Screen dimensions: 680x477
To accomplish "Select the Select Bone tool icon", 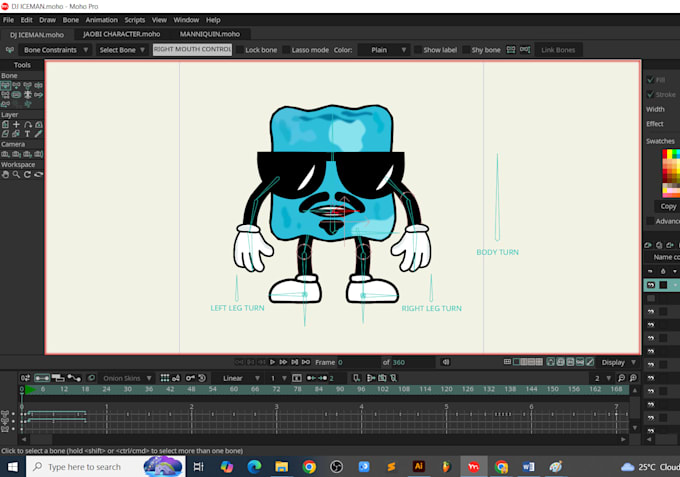I will click(6, 85).
